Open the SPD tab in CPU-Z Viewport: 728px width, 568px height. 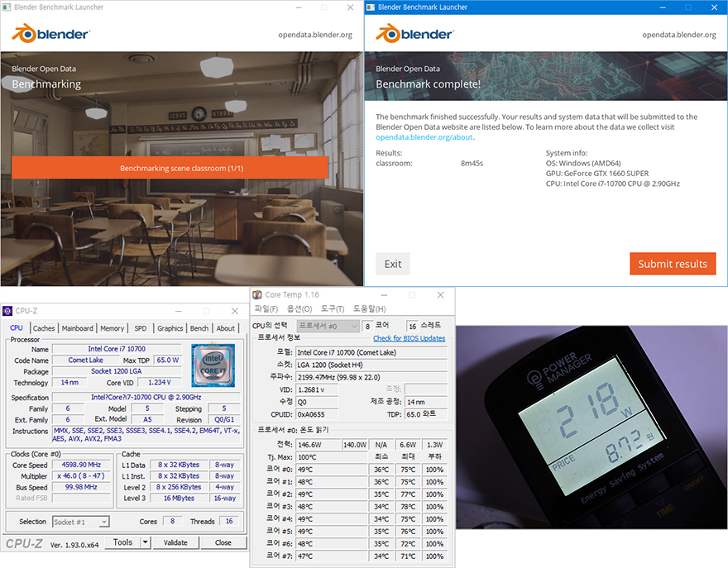point(140,328)
